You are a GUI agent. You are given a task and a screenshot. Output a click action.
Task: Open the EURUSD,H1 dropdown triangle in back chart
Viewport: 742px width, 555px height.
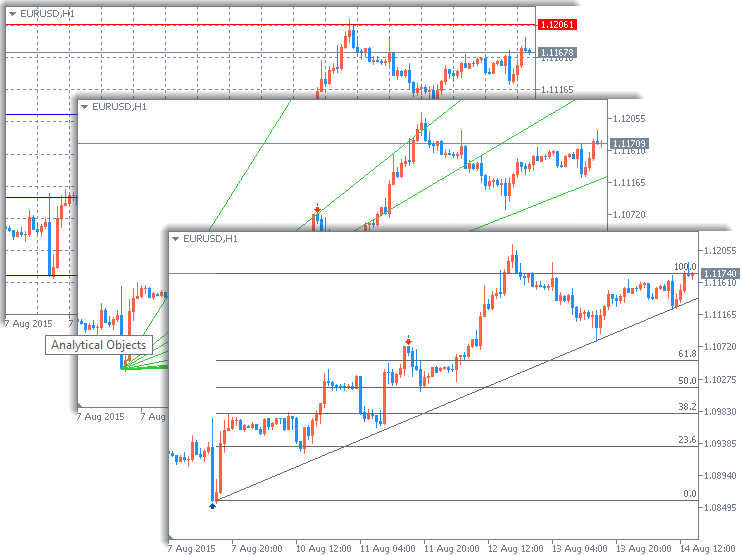(13, 14)
